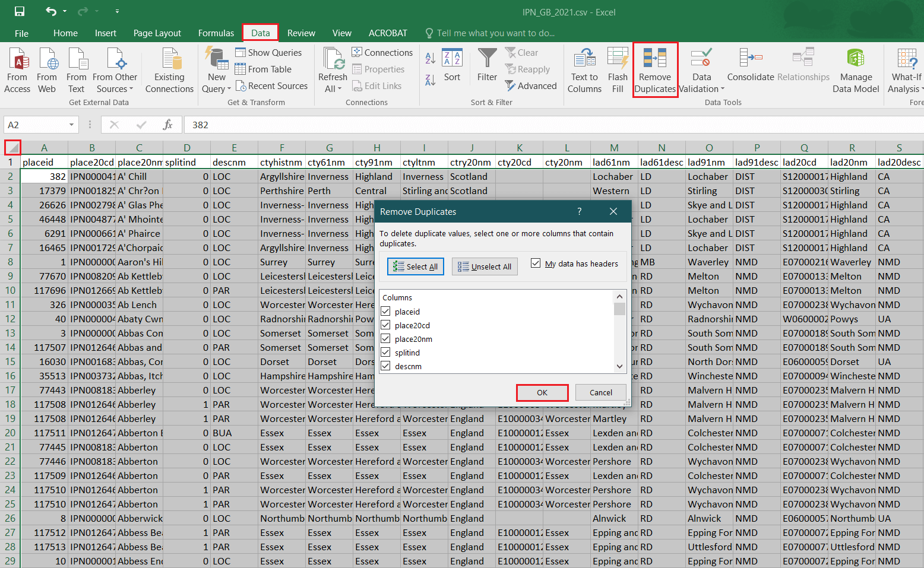Click Show Queries
The width and height of the screenshot is (924, 568).
tap(268, 53)
